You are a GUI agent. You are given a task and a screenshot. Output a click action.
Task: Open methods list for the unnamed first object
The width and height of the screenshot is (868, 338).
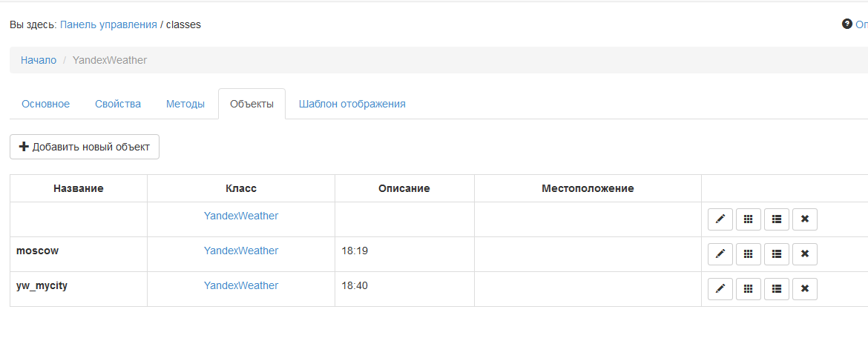(777, 219)
